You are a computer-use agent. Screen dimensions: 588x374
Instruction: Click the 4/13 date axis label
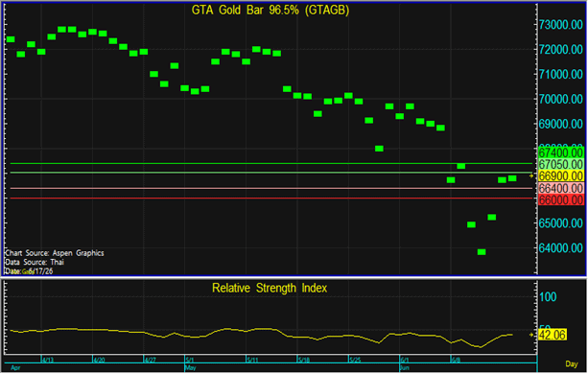click(48, 360)
